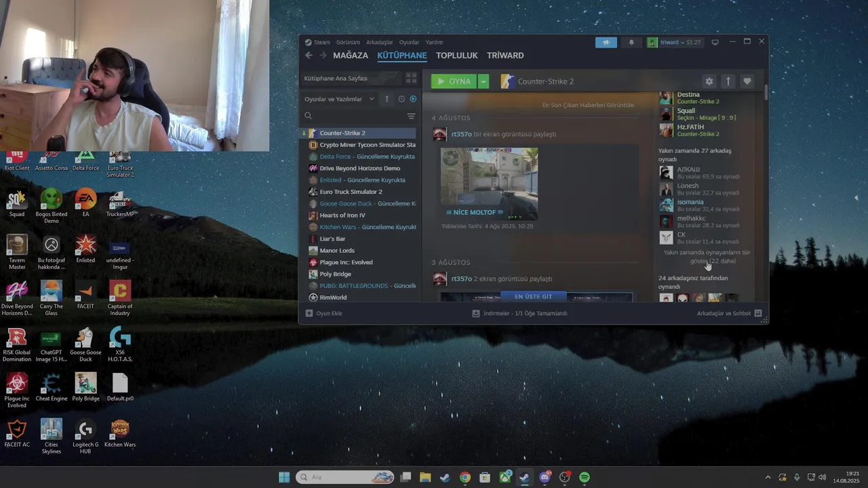
Task: Switch to TOPLULUK tab
Action: coord(456,56)
